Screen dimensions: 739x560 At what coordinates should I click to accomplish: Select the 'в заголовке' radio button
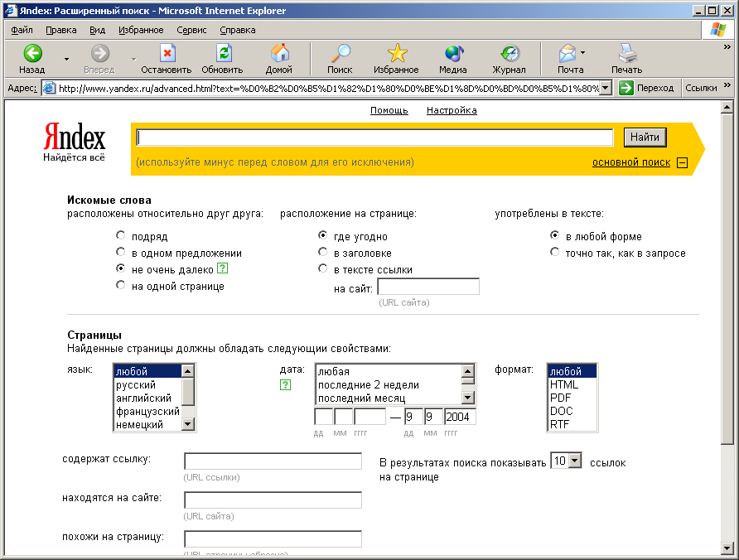pos(323,252)
